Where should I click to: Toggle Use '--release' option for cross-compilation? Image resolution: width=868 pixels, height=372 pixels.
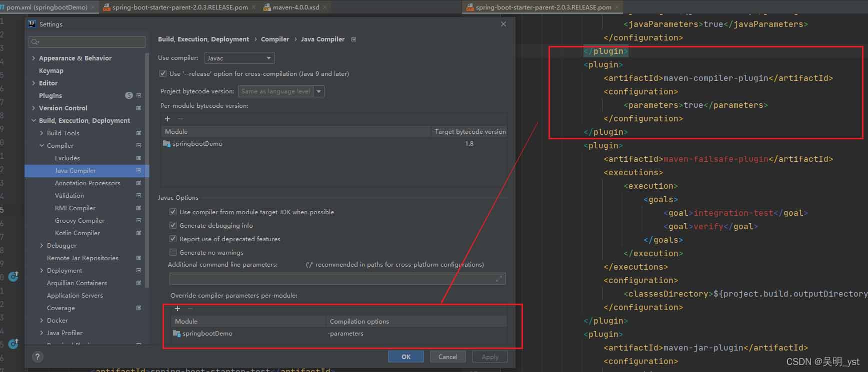[163, 73]
